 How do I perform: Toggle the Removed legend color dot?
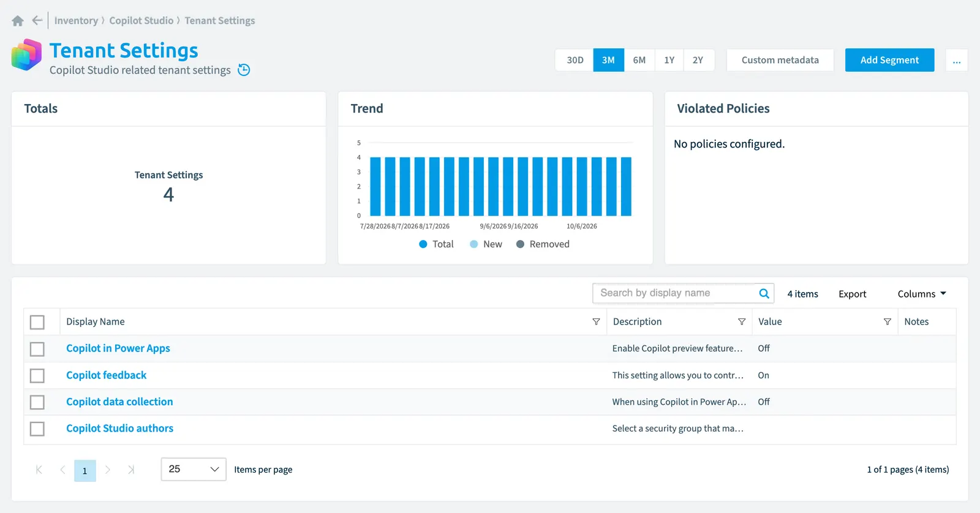[x=520, y=244]
